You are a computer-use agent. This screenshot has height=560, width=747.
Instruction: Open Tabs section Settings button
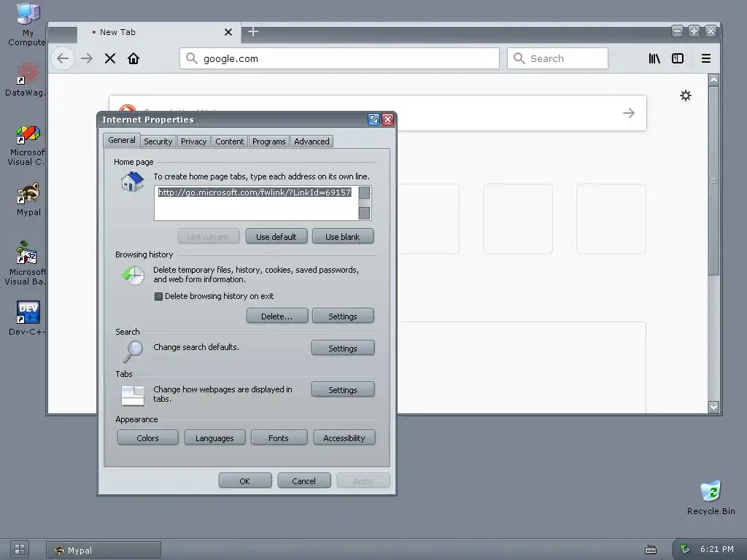(343, 389)
